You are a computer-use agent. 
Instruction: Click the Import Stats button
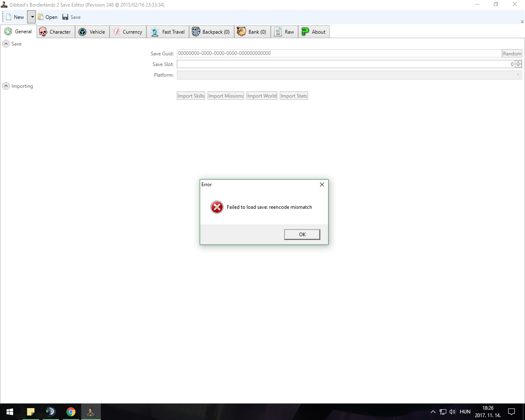(x=294, y=96)
